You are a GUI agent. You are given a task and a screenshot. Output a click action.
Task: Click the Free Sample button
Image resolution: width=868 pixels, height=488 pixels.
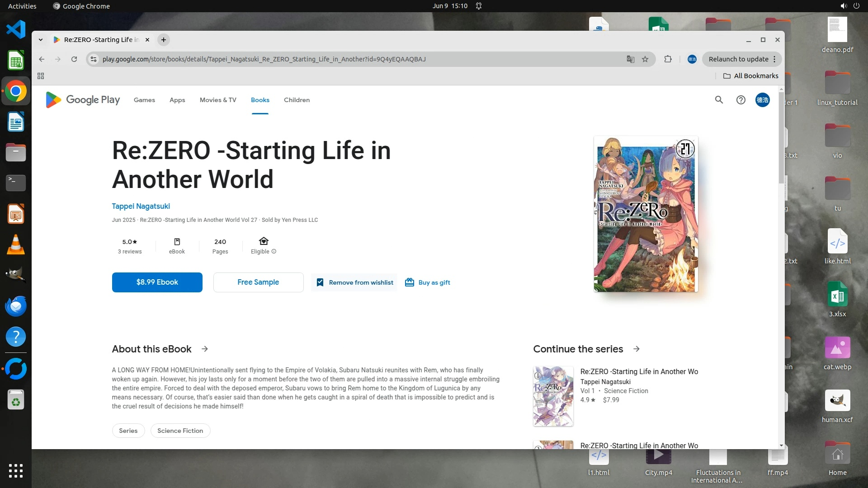click(258, 282)
